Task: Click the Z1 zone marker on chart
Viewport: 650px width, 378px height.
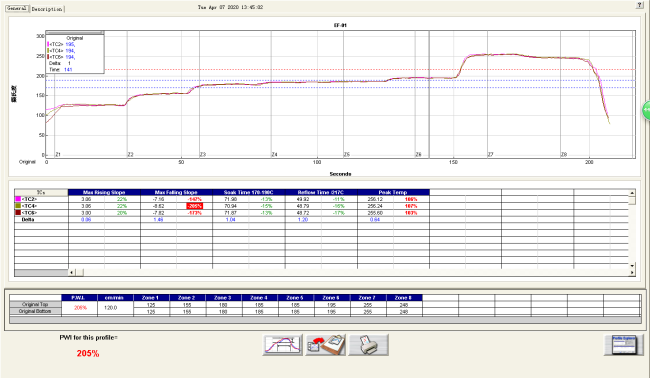Action: 58,155
